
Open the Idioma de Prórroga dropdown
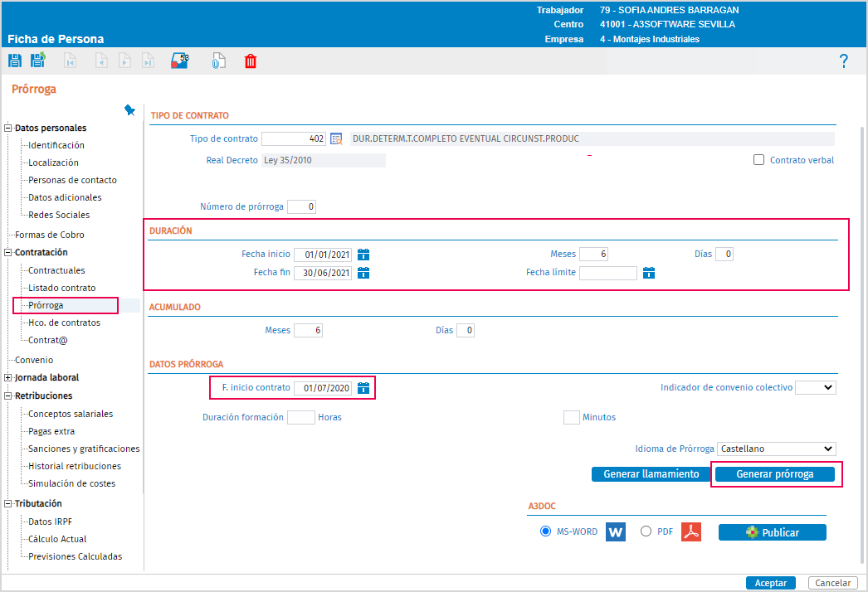point(776,449)
